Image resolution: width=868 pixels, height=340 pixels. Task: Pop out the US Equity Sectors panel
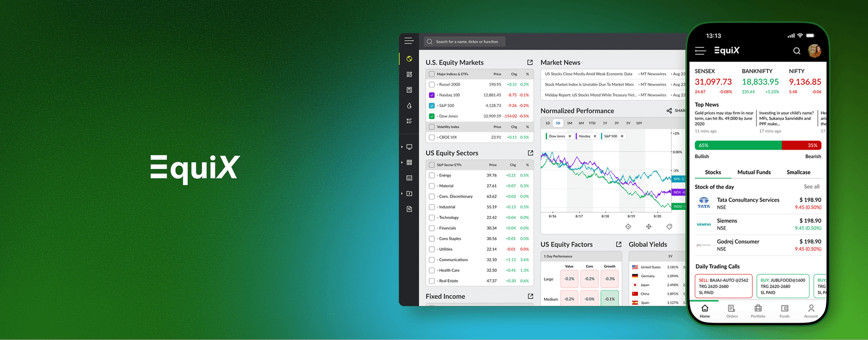tap(530, 153)
